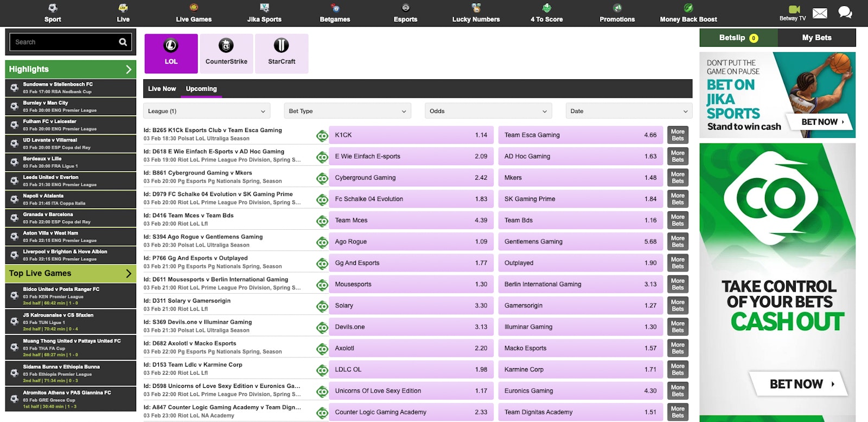Image resolution: width=868 pixels, height=422 pixels.
Task: Select the CounterStrike game icon
Action: point(226,46)
